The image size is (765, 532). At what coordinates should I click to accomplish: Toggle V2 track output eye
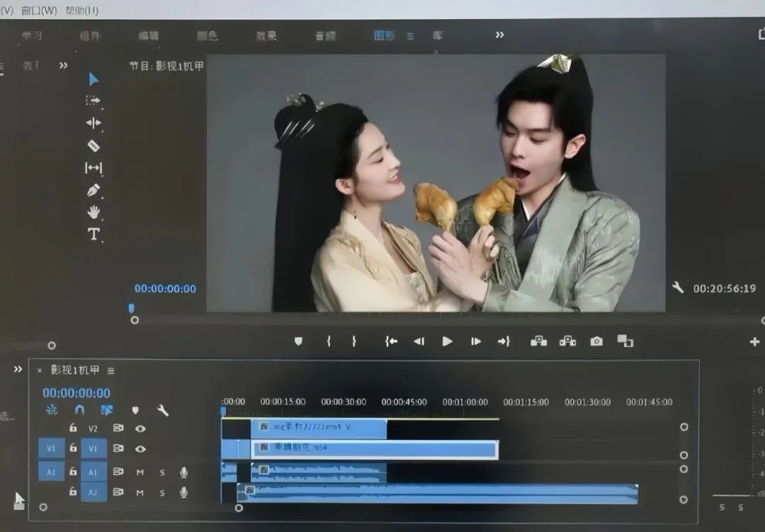click(140, 429)
